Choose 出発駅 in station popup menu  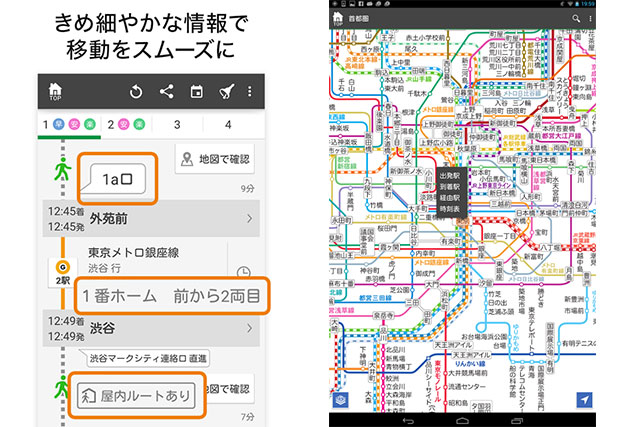coord(450,176)
